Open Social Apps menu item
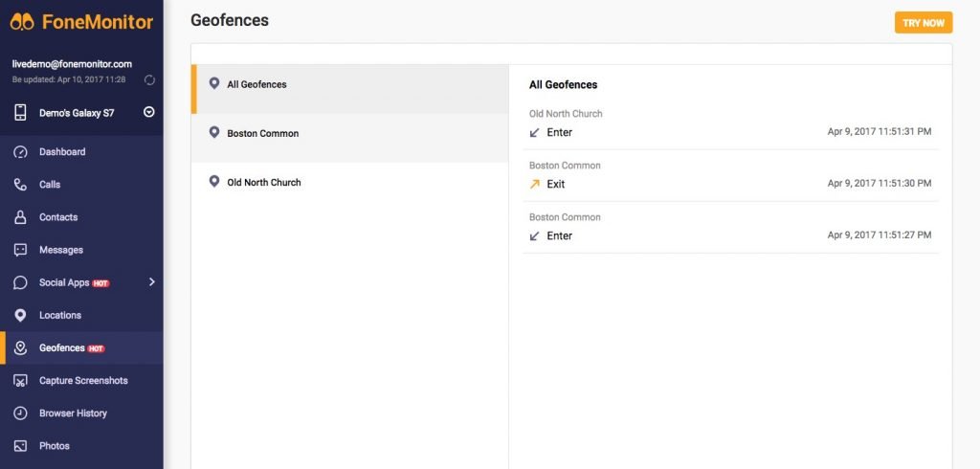Viewport: 980px width, 469px height. tap(82, 282)
